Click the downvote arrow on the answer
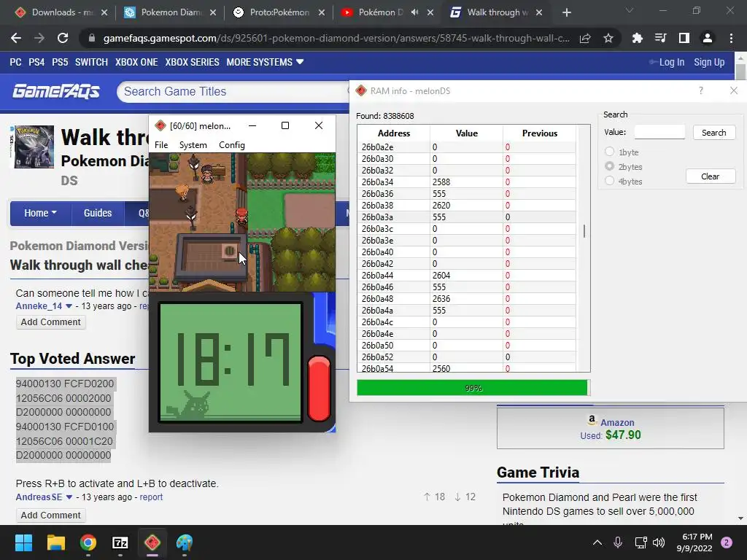This screenshot has width=747, height=560. [457, 497]
